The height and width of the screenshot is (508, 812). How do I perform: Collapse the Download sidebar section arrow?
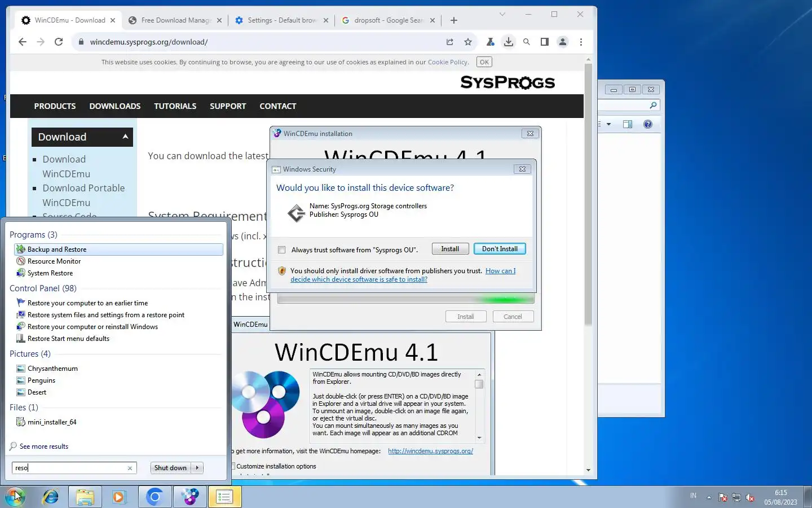point(125,137)
